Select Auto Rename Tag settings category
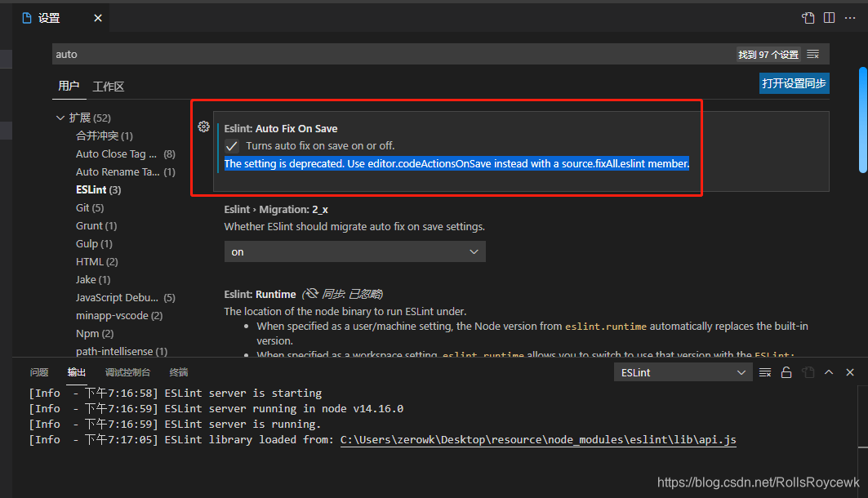 pyautogui.click(x=125, y=171)
